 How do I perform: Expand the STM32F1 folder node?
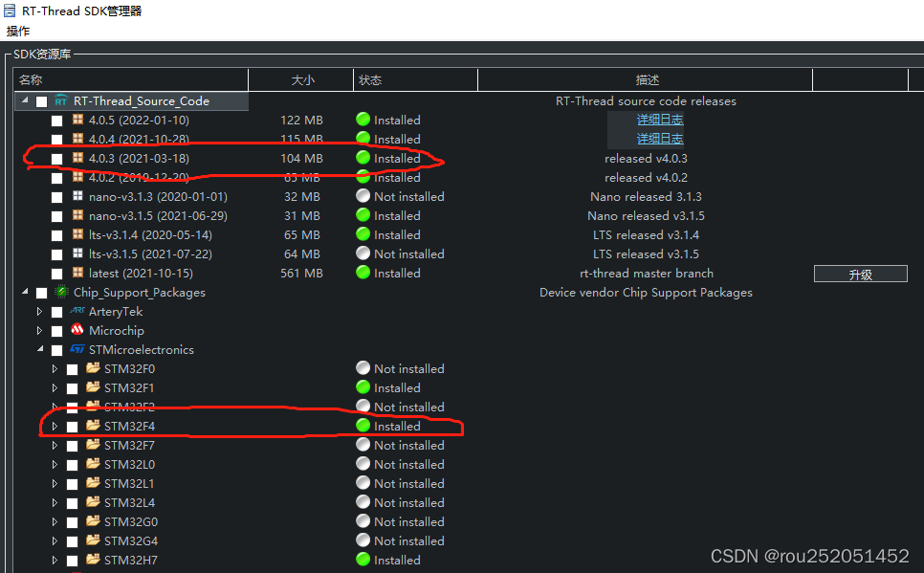point(55,387)
